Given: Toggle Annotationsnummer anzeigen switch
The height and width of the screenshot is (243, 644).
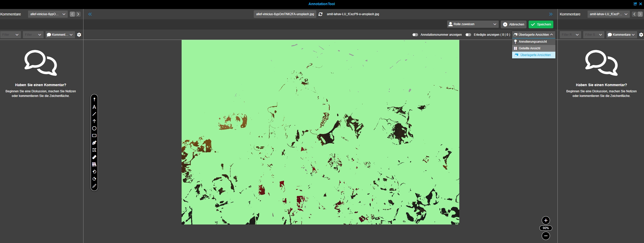Looking at the screenshot, I should tap(415, 35).
